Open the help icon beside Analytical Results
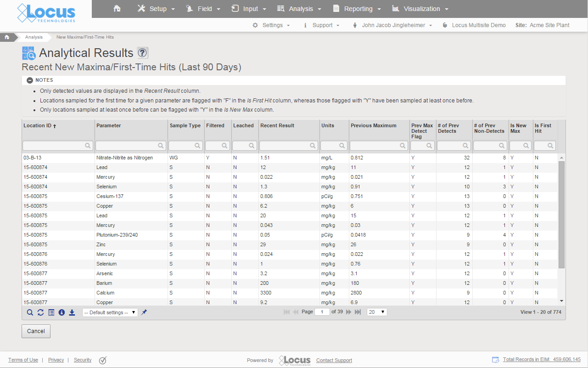The height and width of the screenshot is (368, 588). (143, 52)
